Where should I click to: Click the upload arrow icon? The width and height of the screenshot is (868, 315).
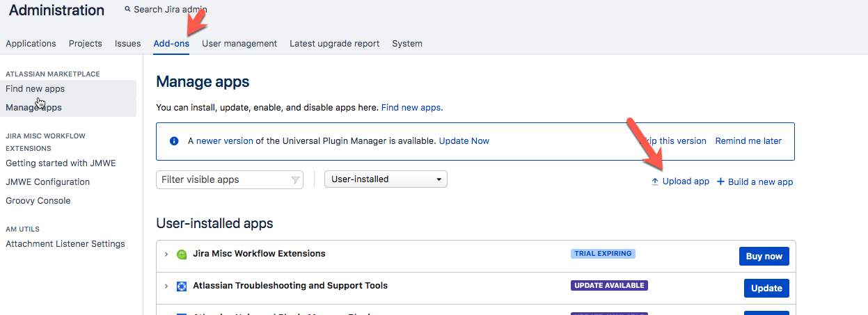[x=654, y=181]
